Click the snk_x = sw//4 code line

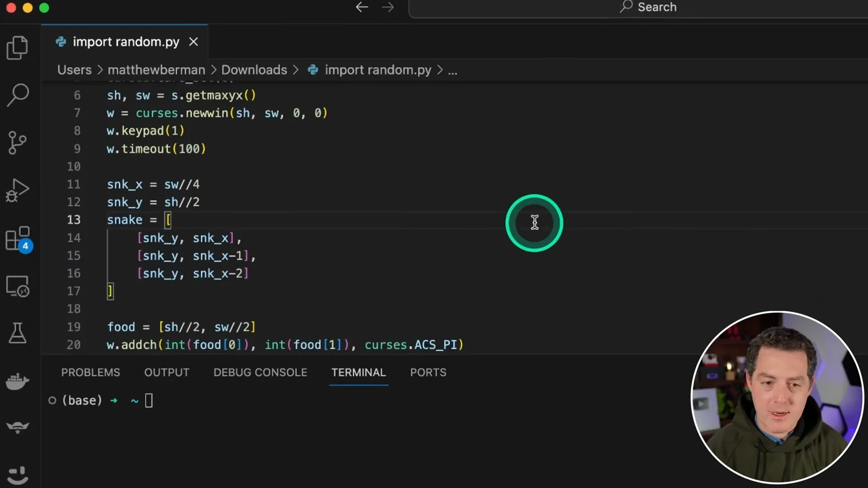[x=153, y=184]
